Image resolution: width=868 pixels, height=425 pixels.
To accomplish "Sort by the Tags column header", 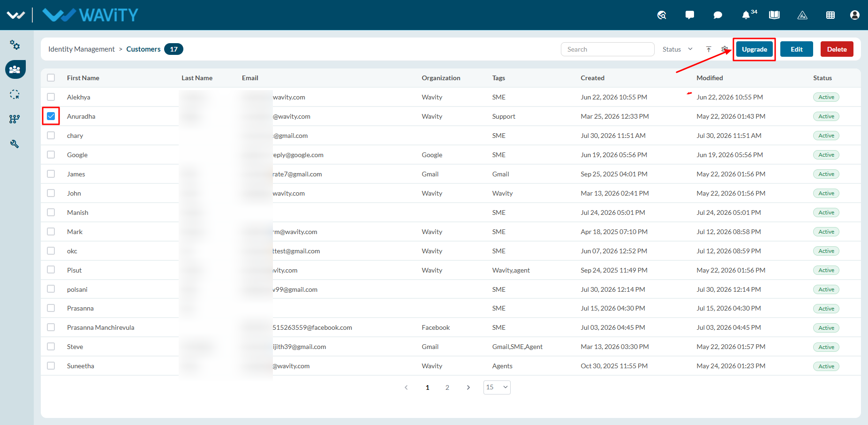I will point(498,78).
